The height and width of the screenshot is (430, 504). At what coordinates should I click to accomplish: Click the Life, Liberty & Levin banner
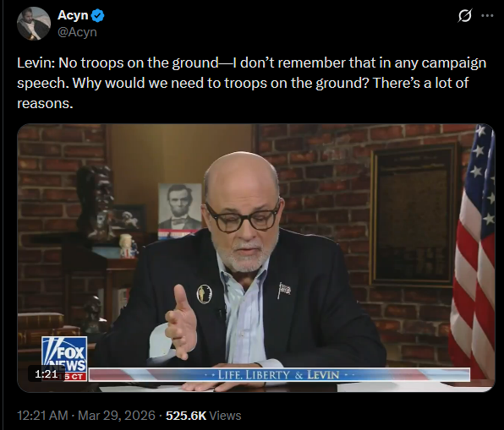click(x=279, y=375)
